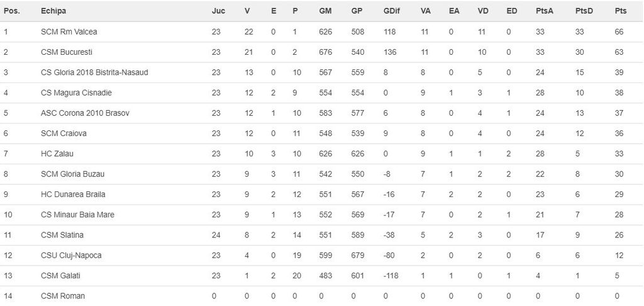This screenshot has width=644, height=306.
Task: Sort table by GDif header
Action: coord(391,11)
